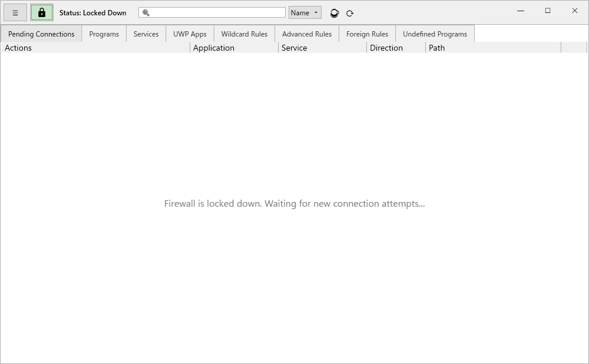Switch to UWP Apps tab
Screen dimensions: 589x364
click(x=190, y=34)
